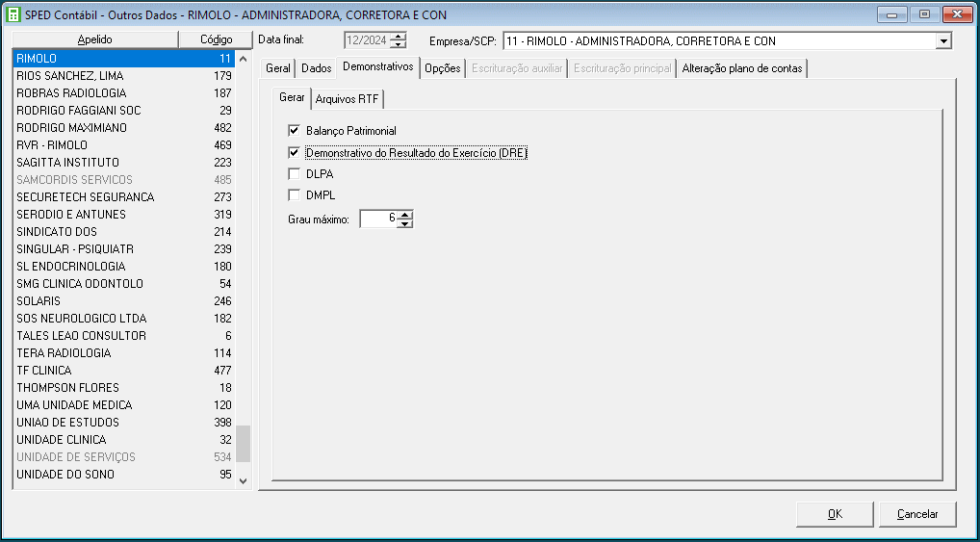The image size is (980, 542).
Task: Click the company list scrollbar thumb
Action: [x=244, y=443]
